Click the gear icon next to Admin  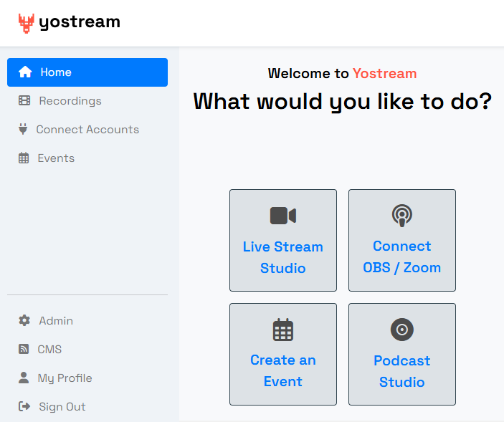24,321
